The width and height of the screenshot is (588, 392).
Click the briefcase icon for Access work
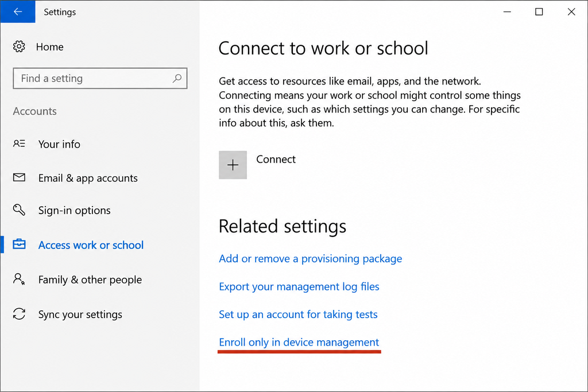tap(19, 244)
